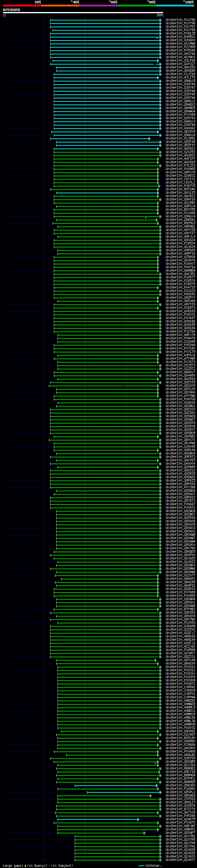Select hit label UniRef100_Q84Y16
Image resolution: width=197 pixels, height=868 pixels.
point(180,200)
